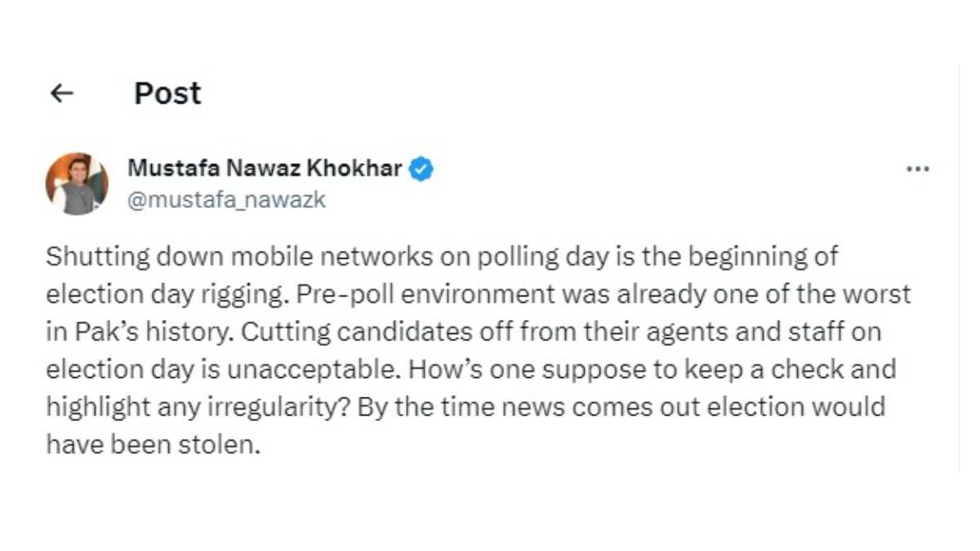Viewport: 980px width, 551px height.
Task: Click the tweet line starting "Shutting down mobile"
Action: pos(442,256)
